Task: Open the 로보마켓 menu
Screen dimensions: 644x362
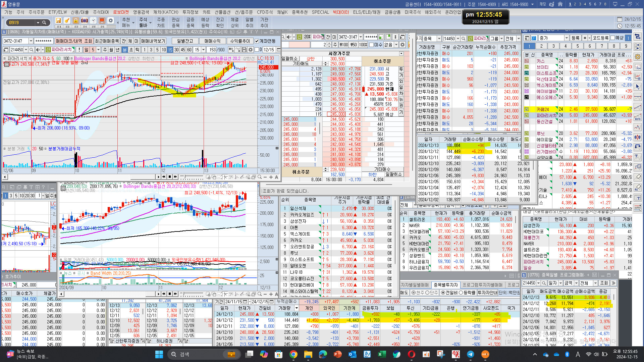Action: coord(121,12)
